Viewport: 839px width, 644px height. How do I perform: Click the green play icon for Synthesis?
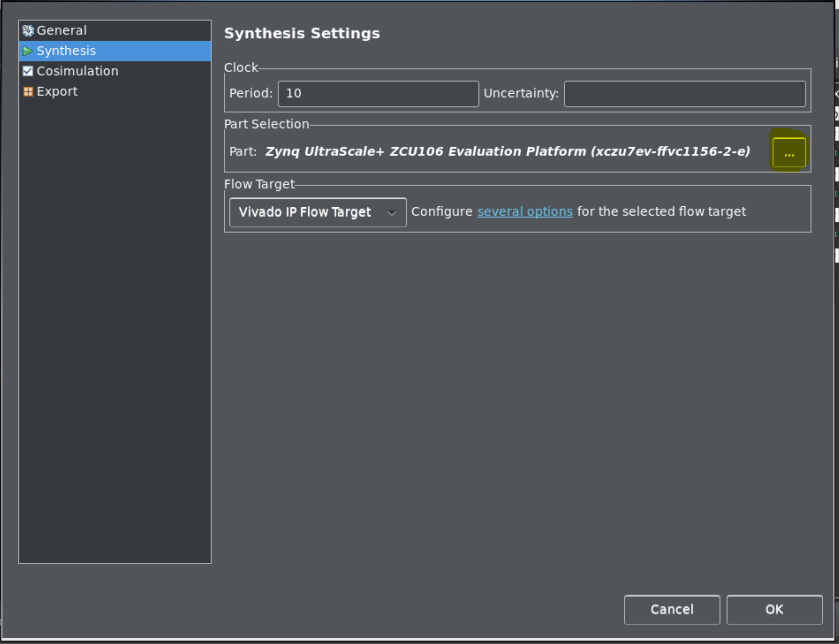point(28,51)
